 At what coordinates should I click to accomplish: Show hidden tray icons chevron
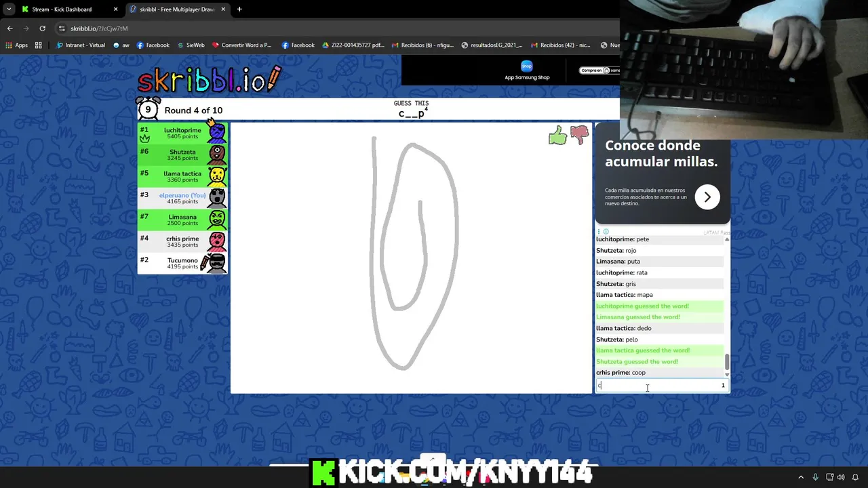pos(801,477)
